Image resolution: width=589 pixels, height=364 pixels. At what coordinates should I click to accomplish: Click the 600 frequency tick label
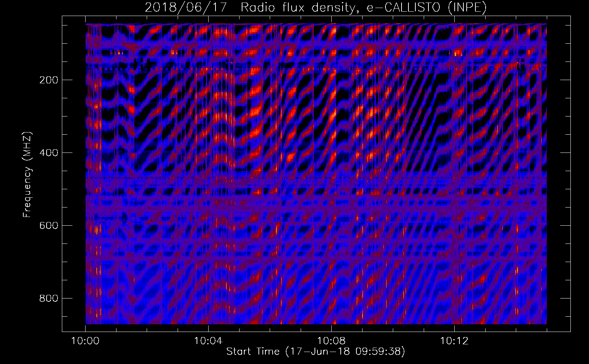click(x=49, y=226)
